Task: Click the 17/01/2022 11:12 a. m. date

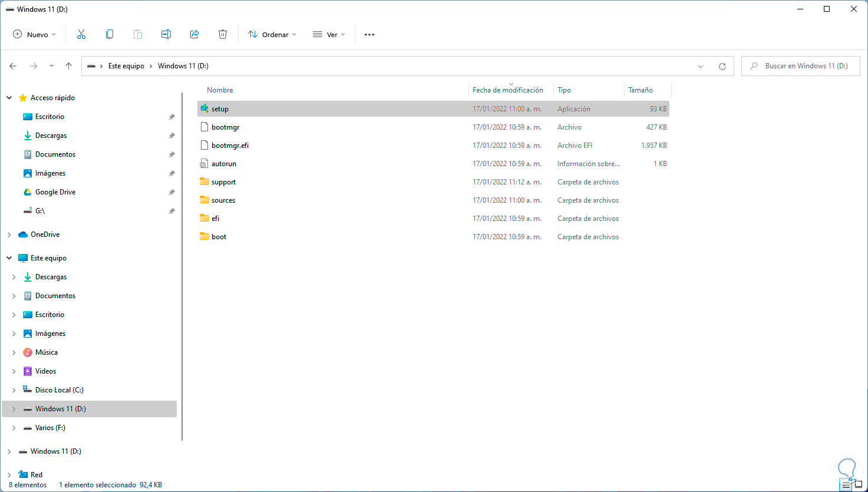Action: (x=507, y=181)
